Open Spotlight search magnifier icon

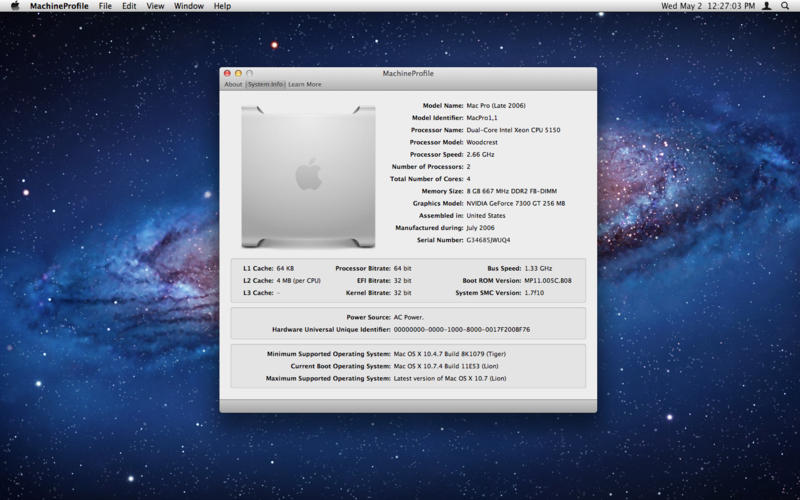tap(786, 6)
